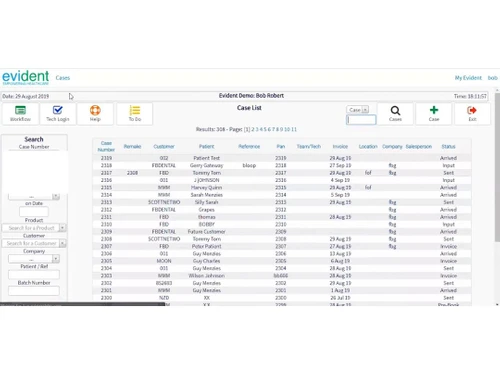Go to results page 11
This screenshot has width=500, height=375.
(294, 129)
